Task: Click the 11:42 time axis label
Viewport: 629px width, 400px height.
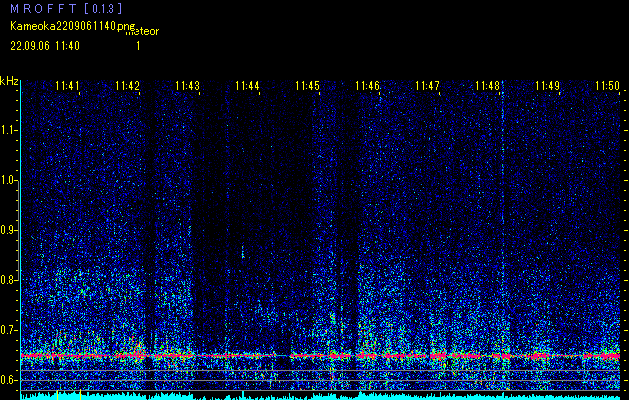Action: (127, 85)
